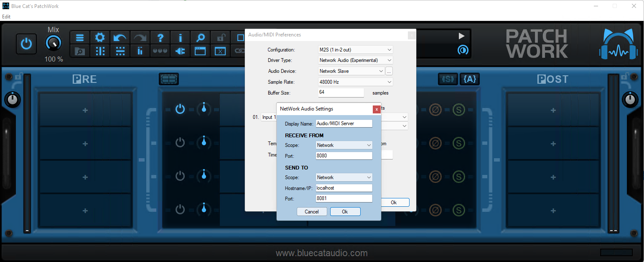Click the chain link icon
644x262 pixels.
click(239, 51)
